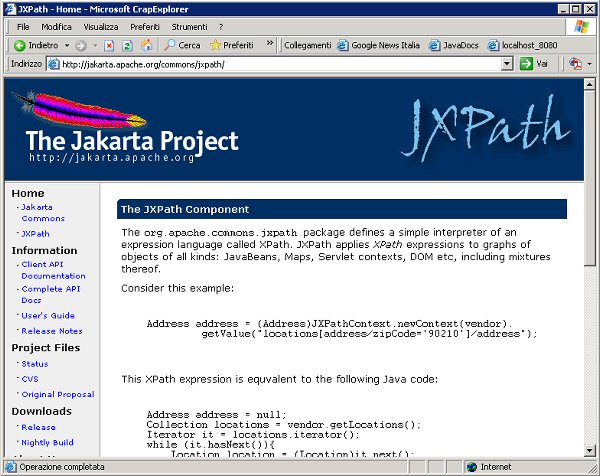Click the 'Downloads' sidebar heading
600x476 pixels.
coord(41,411)
